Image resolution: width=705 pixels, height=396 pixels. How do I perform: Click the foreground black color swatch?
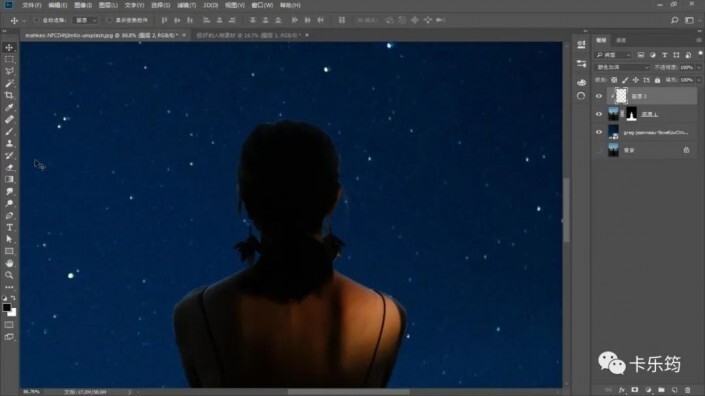6,307
